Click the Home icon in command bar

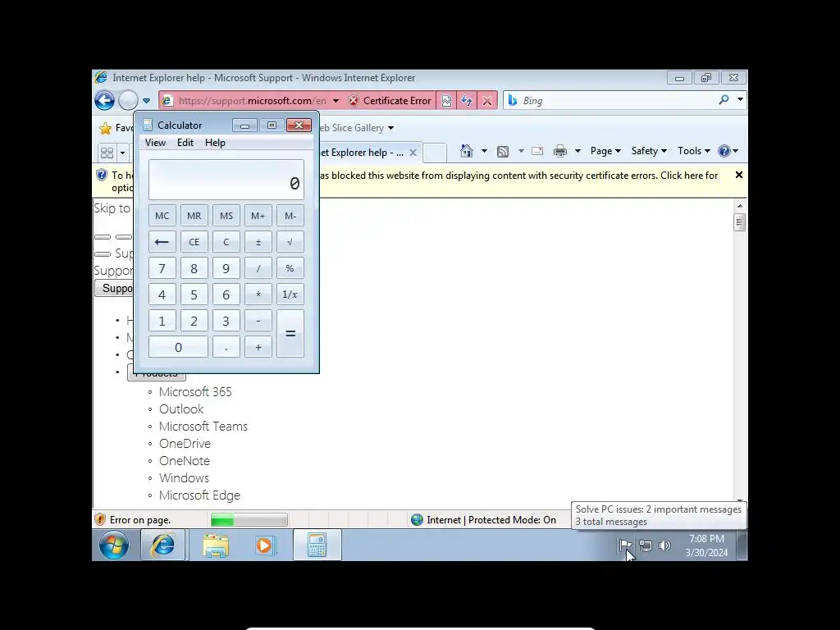click(x=467, y=151)
